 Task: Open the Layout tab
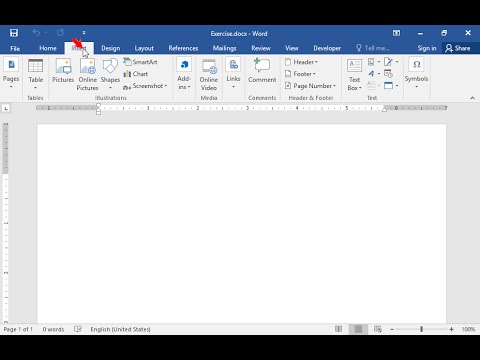(144, 48)
